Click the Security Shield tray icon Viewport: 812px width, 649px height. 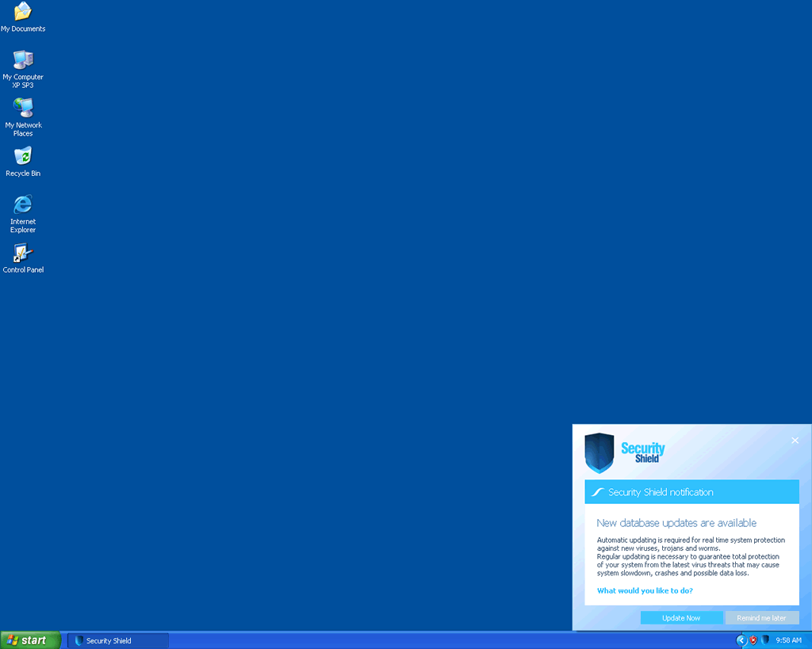765,640
